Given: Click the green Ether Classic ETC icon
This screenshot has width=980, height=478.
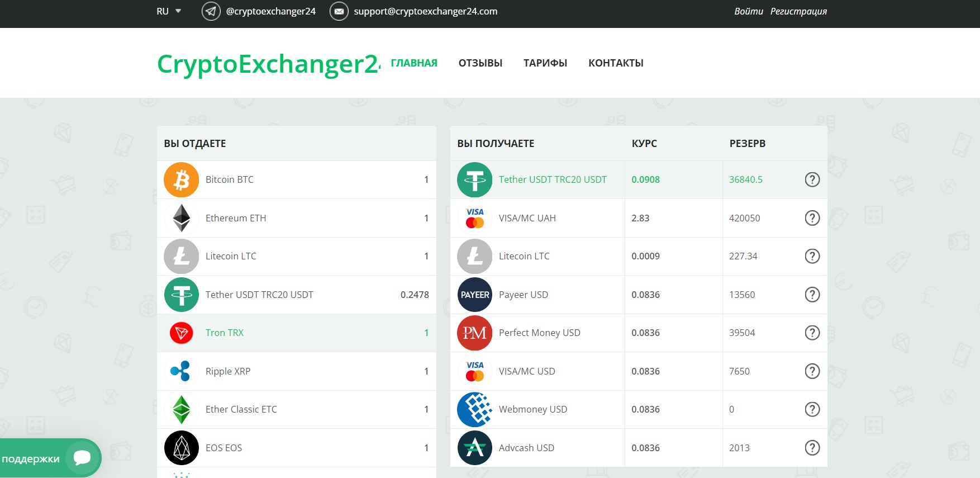Looking at the screenshot, I should pyautogui.click(x=182, y=410).
